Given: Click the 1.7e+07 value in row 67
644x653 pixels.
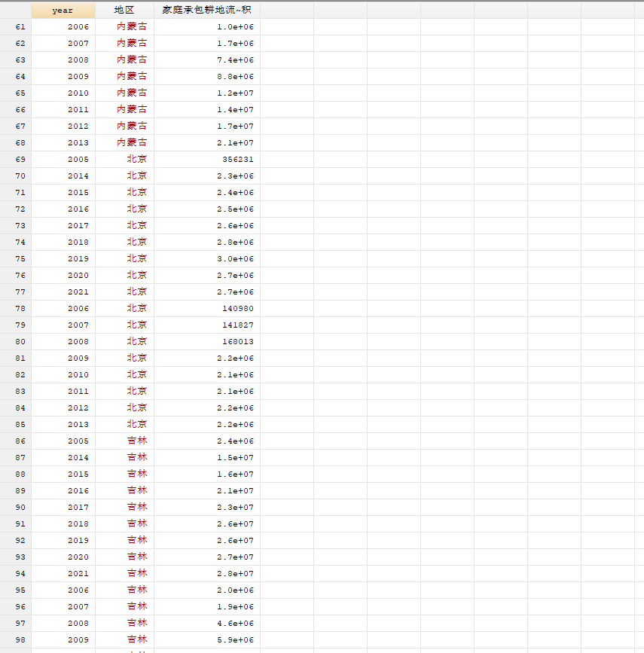Looking at the screenshot, I should coord(235,127).
